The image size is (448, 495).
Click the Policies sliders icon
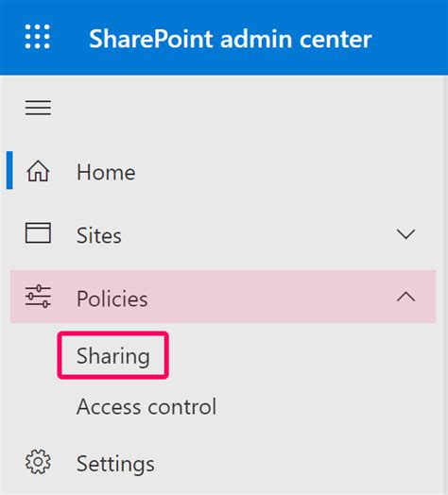point(38,296)
